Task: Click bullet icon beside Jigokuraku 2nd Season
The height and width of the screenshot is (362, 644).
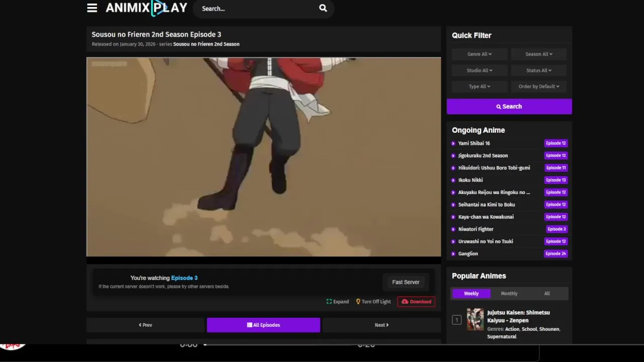Action: click(453, 156)
